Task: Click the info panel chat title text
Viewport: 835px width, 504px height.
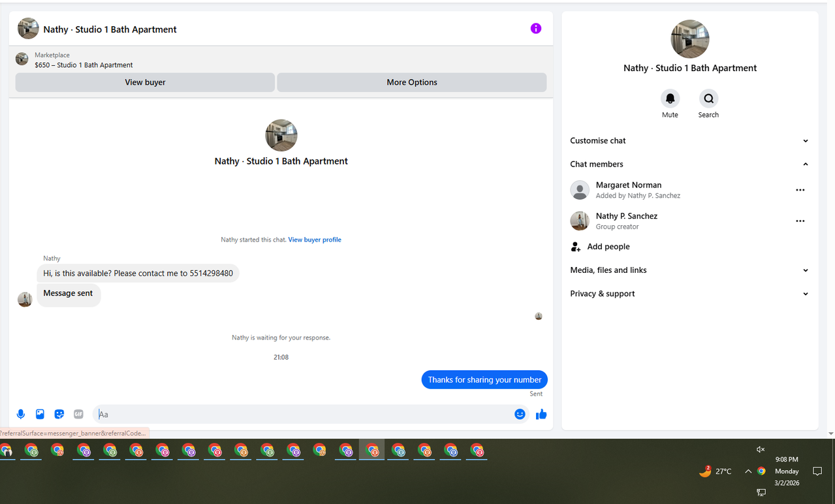Action: tap(690, 68)
